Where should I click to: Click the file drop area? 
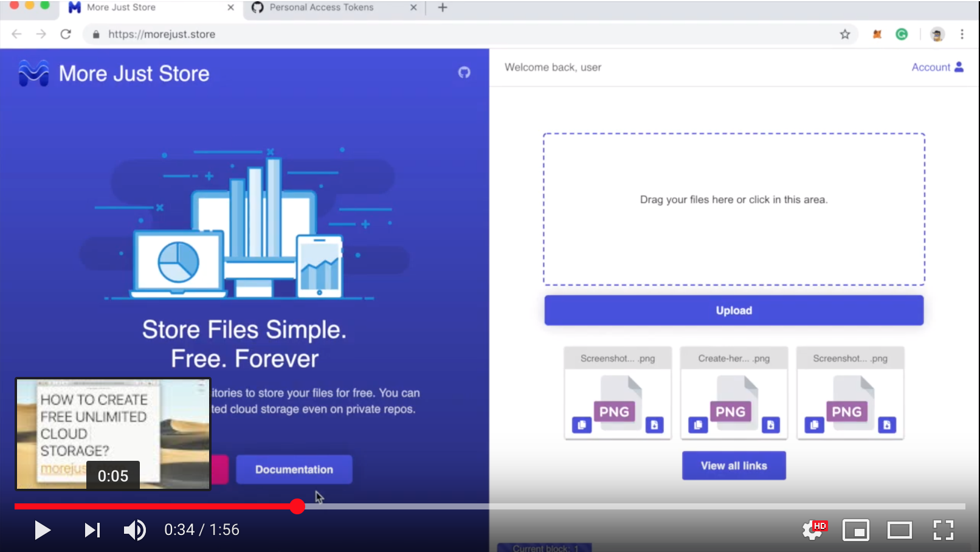pos(734,209)
